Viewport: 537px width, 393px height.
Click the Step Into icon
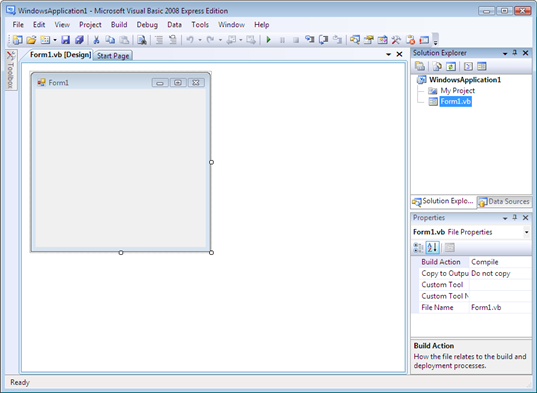(x=310, y=40)
